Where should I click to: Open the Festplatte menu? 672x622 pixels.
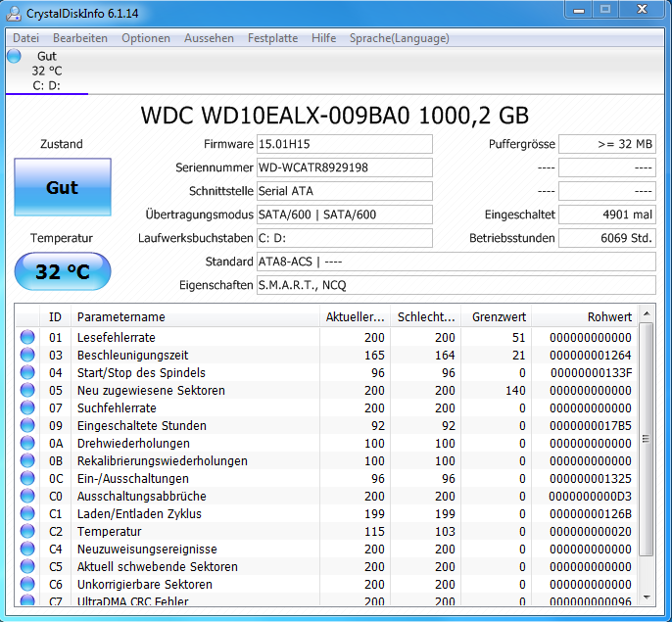click(x=272, y=38)
